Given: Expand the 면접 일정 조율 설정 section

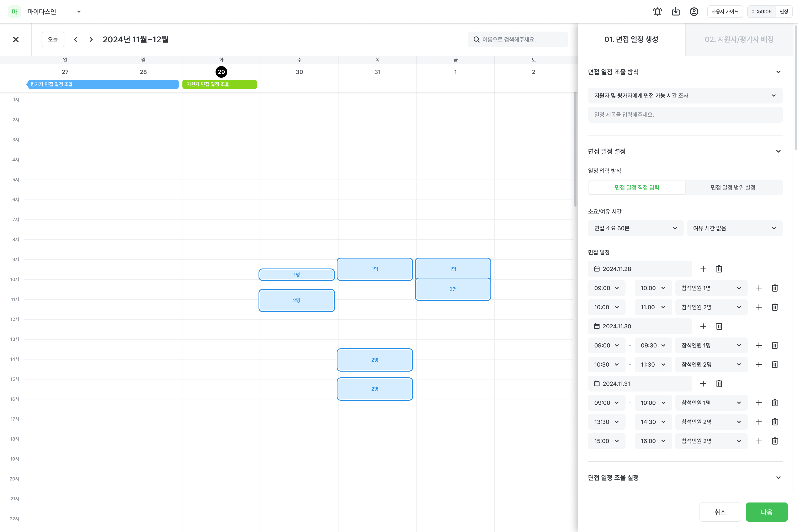Looking at the screenshot, I should pyautogui.click(x=778, y=477).
